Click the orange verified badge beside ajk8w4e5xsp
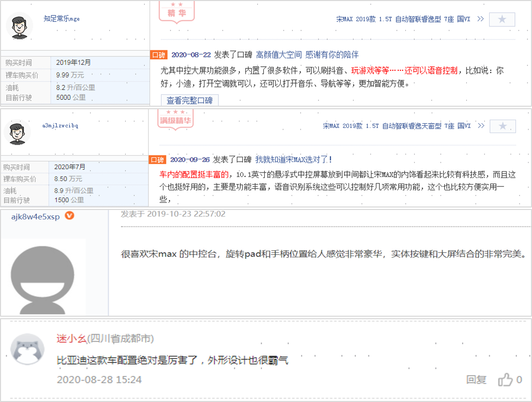The image size is (532, 402). click(x=70, y=215)
